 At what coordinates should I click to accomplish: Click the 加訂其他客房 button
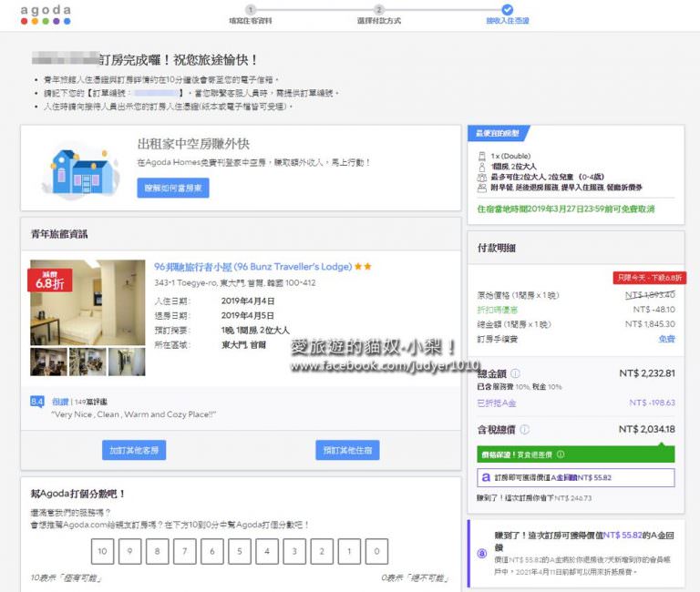[x=134, y=450]
